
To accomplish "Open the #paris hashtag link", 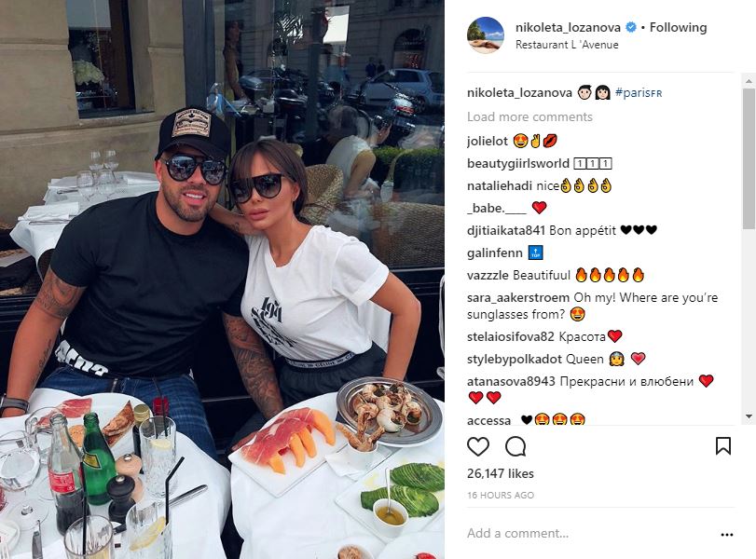I will click(639, 93).
